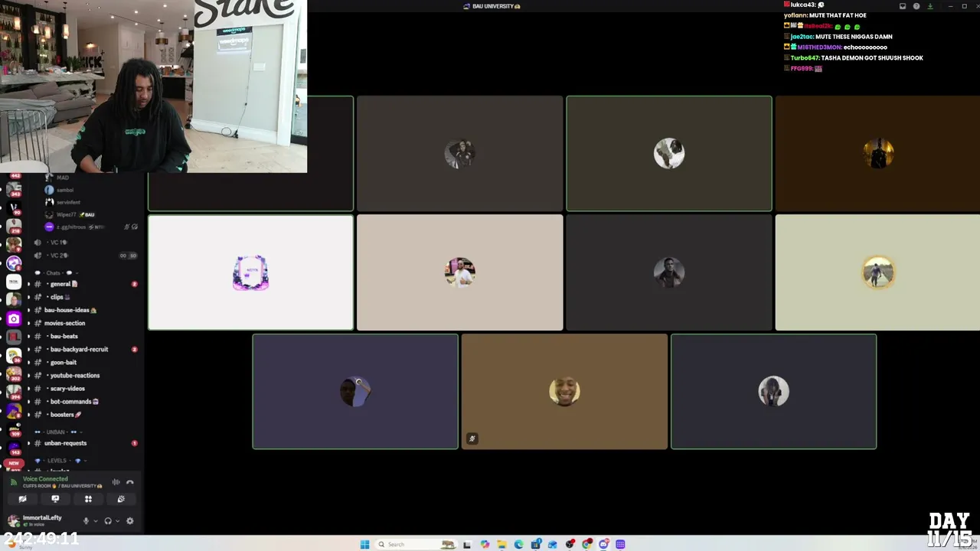980x551 pixels.
Task: Open the server with the 90 badge
Action: pyautogui.click(x=14, y=207)
